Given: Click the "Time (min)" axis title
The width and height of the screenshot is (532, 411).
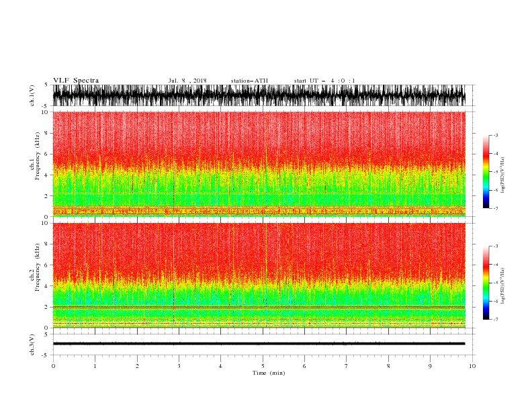Looking at the screenshot, I should [269, 373].
